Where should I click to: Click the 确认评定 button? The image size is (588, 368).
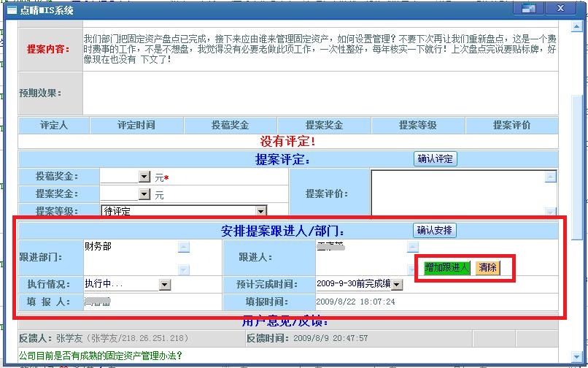[435, 159]
